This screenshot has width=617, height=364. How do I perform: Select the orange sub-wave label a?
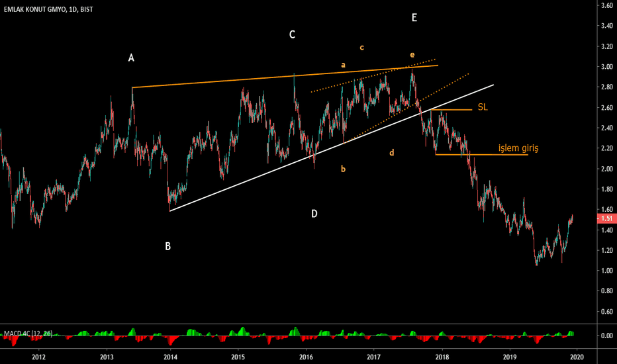click(343, 65)
